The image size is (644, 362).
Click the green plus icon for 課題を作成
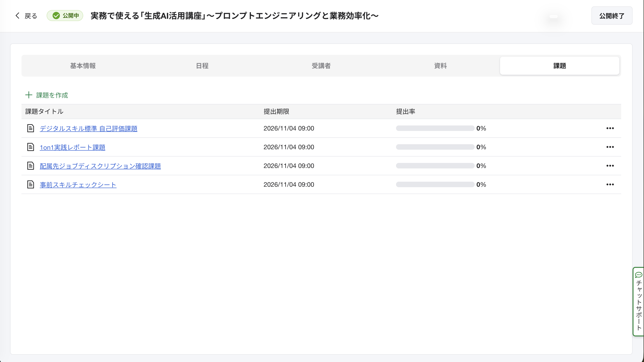pyautogui.click(x=29, y=95)
